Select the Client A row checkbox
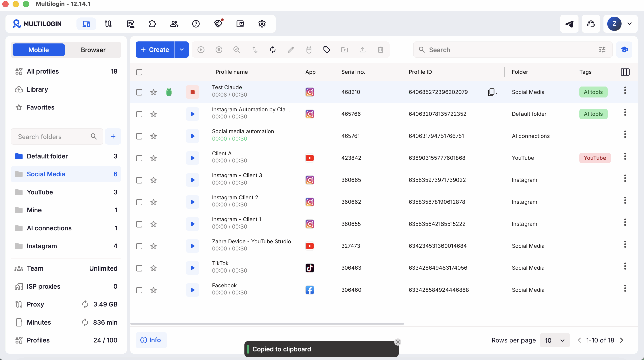Viewport: 644px width, 360px height. point(139,158)
